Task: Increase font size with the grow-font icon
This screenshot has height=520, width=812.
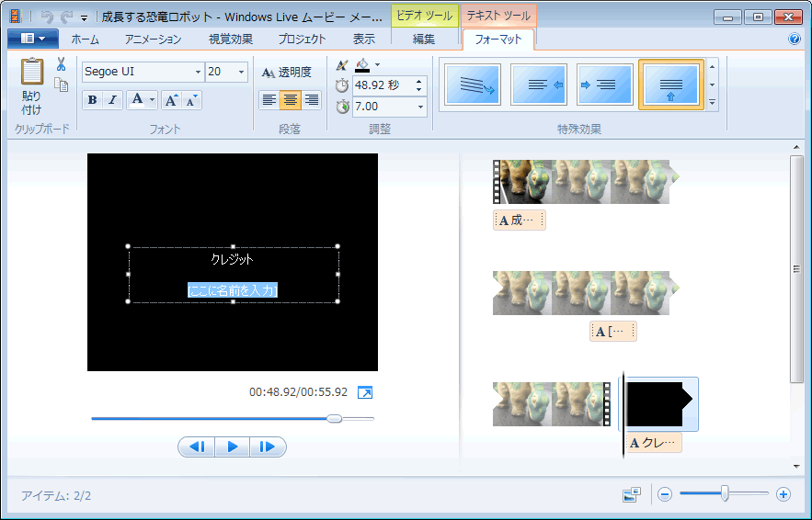Action: [172, 100]
